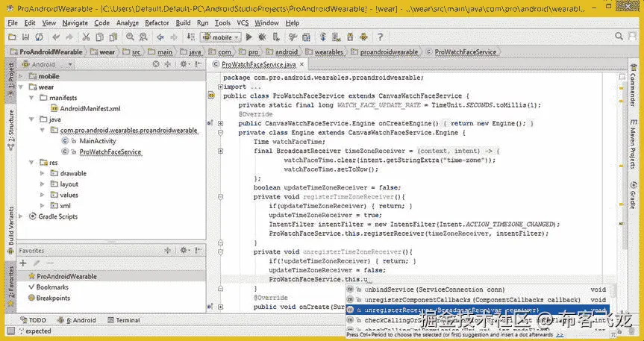Click the Help question mark icon
The image size is (644, 341).
coord(381,37)
